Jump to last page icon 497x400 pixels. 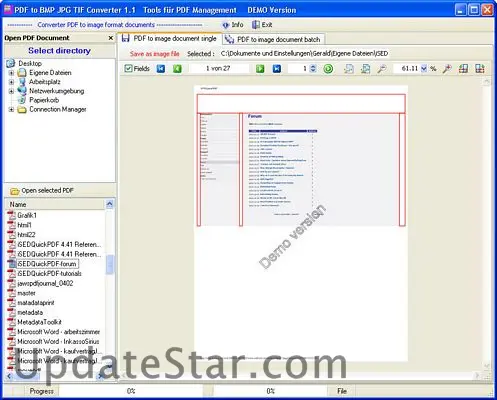coord(277,69)
